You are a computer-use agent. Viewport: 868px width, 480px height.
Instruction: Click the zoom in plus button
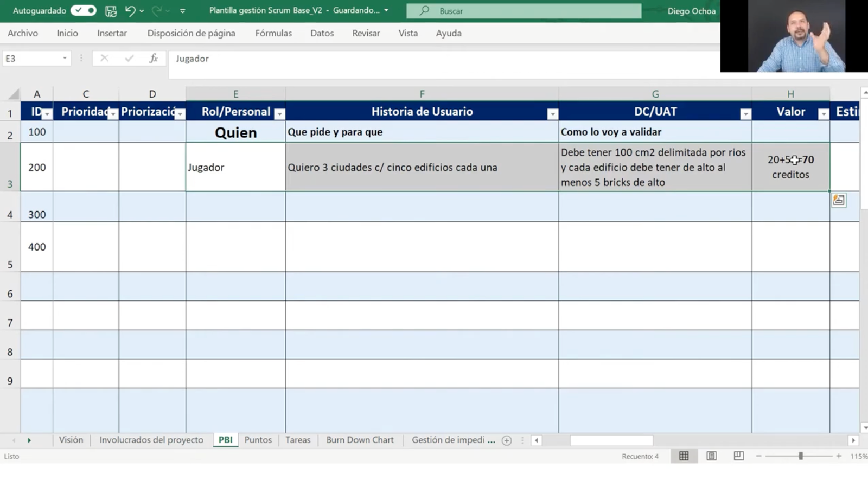839,456
